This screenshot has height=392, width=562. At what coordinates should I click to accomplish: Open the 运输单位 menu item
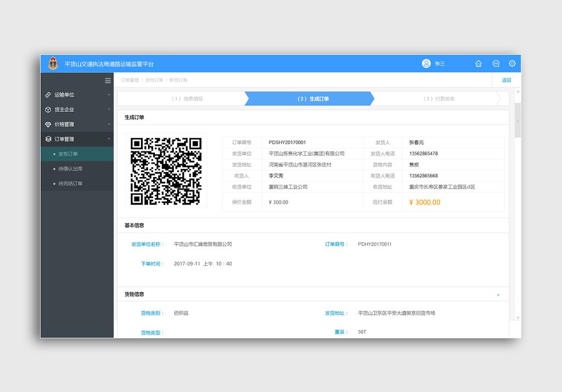point(77,95)
